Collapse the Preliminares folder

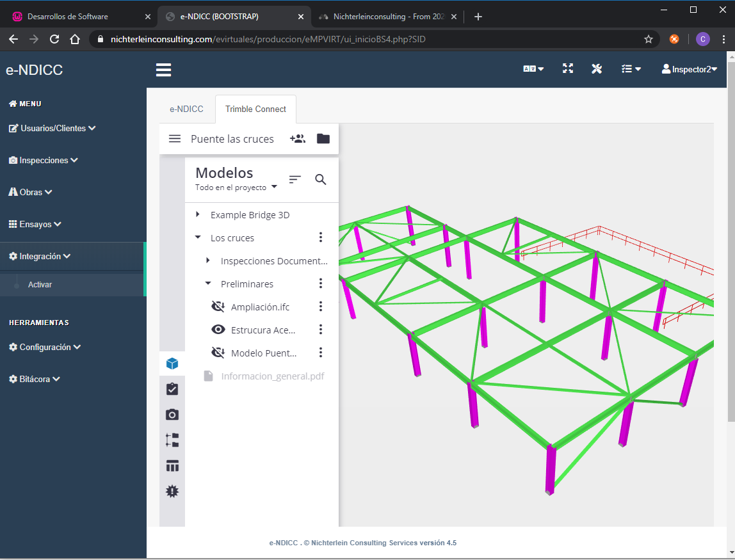point(208,284)
